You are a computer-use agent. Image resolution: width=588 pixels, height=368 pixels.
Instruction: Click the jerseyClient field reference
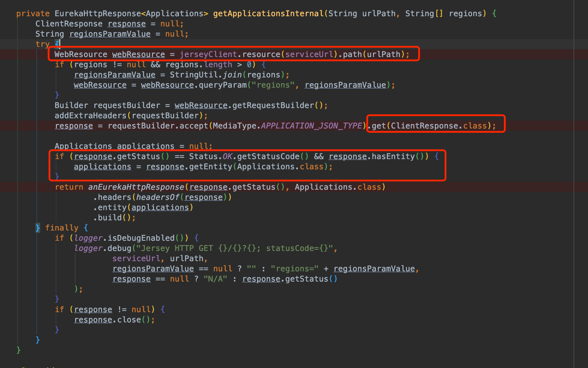pos(208,54)
